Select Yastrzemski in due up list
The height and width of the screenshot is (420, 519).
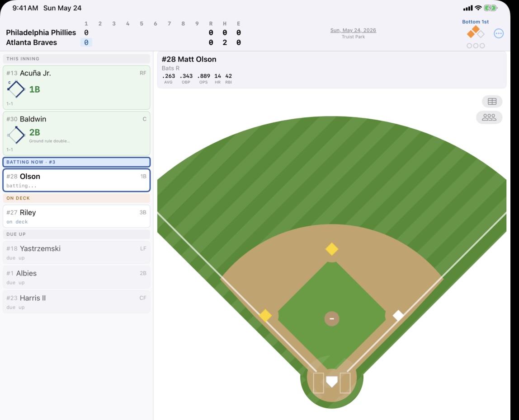pyautogui.click(x=76, y=252)
